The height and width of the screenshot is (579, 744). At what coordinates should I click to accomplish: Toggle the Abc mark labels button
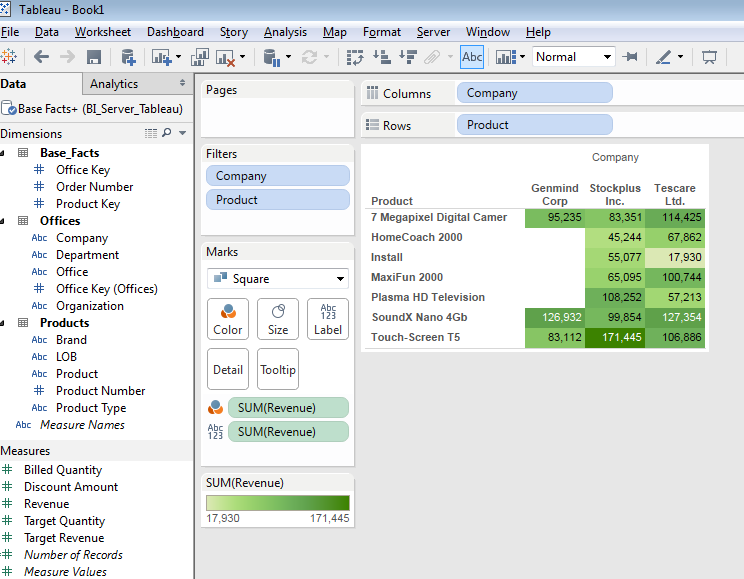pos(472,57)
